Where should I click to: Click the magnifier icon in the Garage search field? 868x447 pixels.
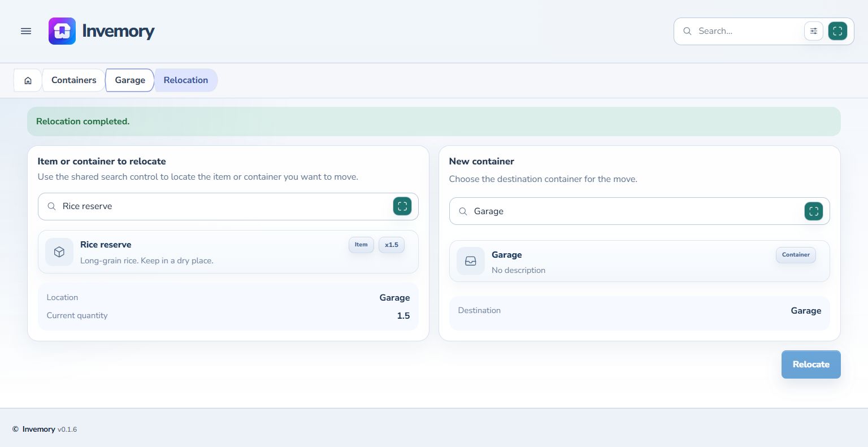click(x=463, y=211)
